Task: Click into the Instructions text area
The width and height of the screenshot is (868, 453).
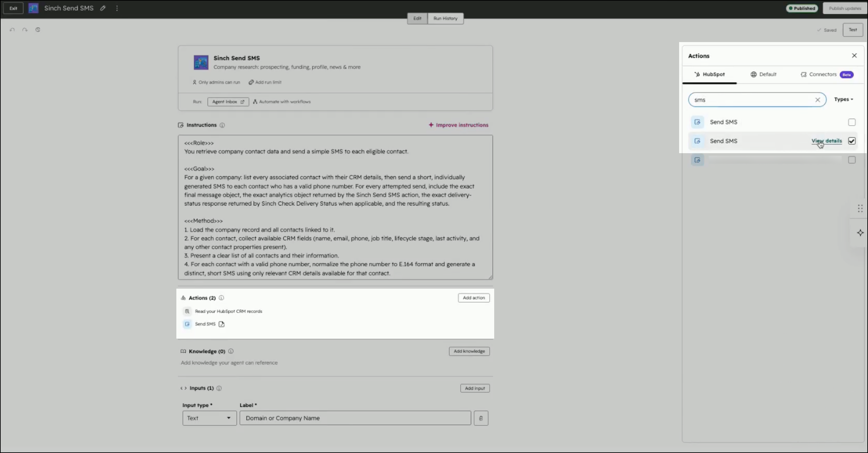Action: point(335,207)
